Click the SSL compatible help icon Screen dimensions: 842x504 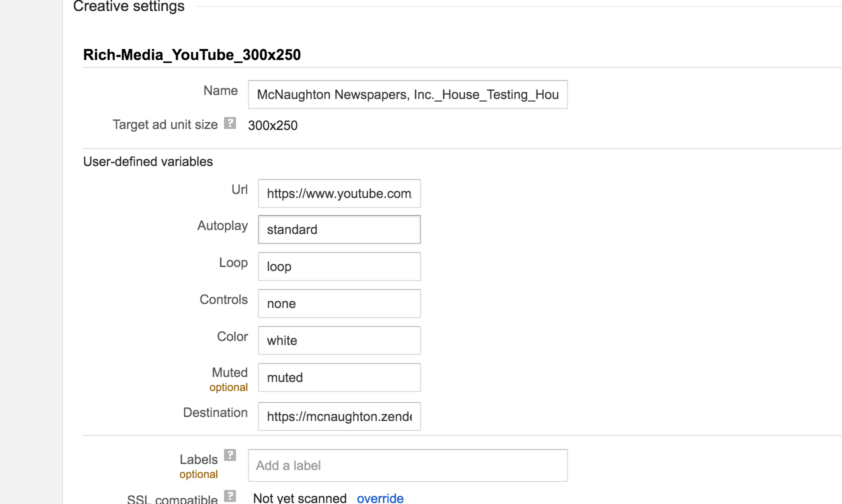click(229, 496)
